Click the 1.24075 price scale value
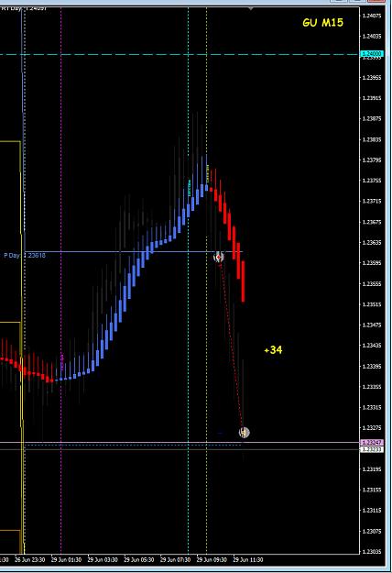 point(372,16)
